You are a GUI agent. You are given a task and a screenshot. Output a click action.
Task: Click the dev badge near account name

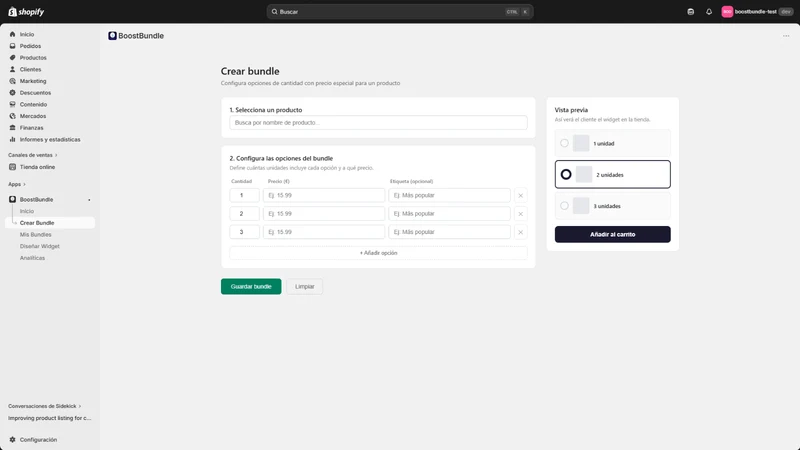click(x=786, y=12)
